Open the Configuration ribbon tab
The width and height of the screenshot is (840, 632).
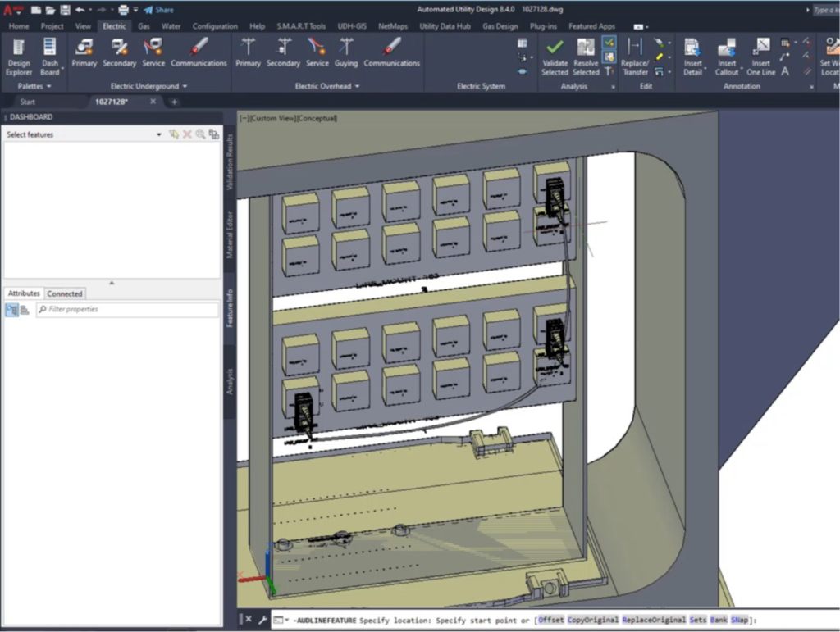pyautogui.click(x=215, y=26)
